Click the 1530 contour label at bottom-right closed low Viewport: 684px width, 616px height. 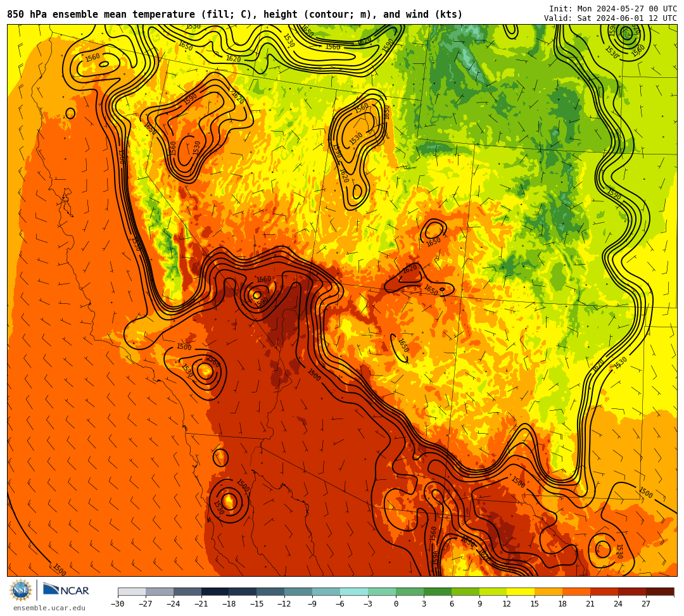(x=619, y=551)
